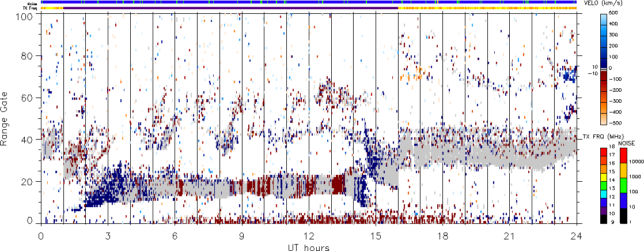
Task: Click the velocity color scale bar
Action: [x=605, y=69]
